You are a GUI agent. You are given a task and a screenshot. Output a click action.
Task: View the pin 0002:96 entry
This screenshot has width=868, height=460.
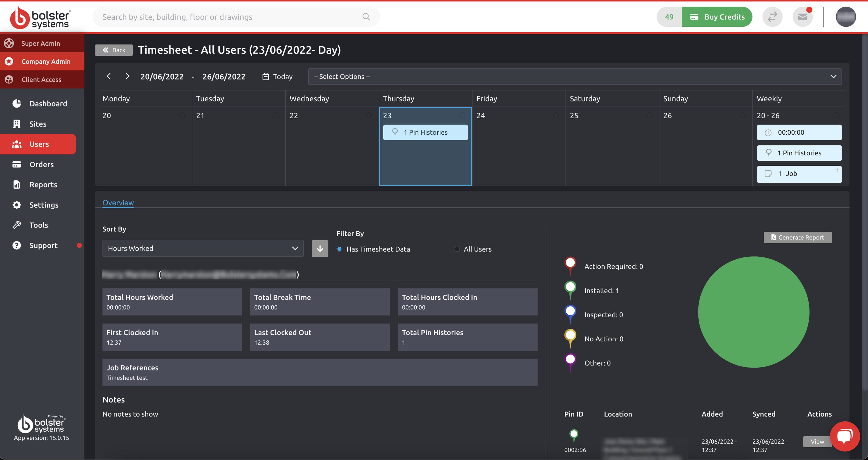(817, 441)
